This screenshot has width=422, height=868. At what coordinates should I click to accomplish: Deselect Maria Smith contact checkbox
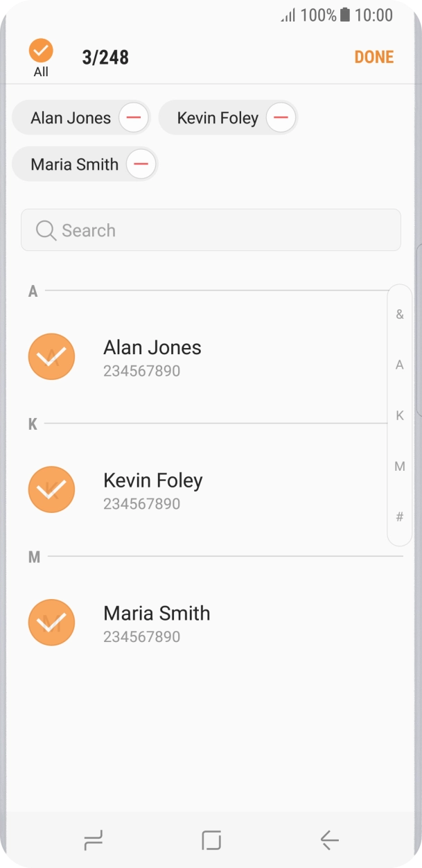[51, 622]
